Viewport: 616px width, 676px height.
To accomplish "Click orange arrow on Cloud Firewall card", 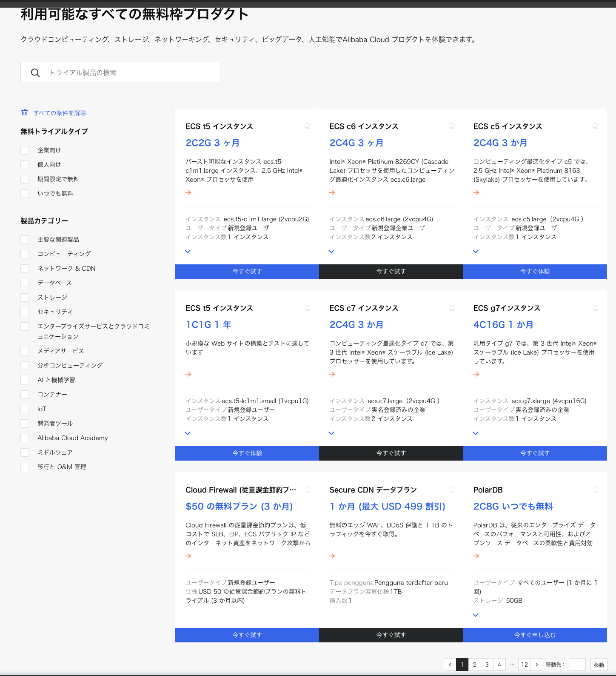I will [188, 556].
